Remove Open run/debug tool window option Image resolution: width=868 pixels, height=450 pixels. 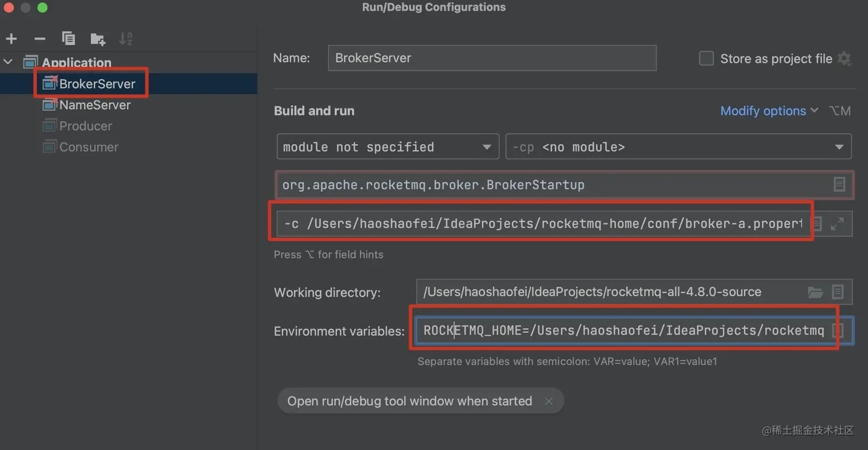click(548, 401)
